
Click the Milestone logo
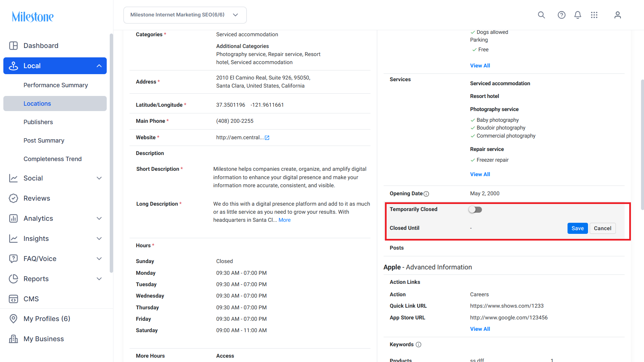(x=33, y=16)
